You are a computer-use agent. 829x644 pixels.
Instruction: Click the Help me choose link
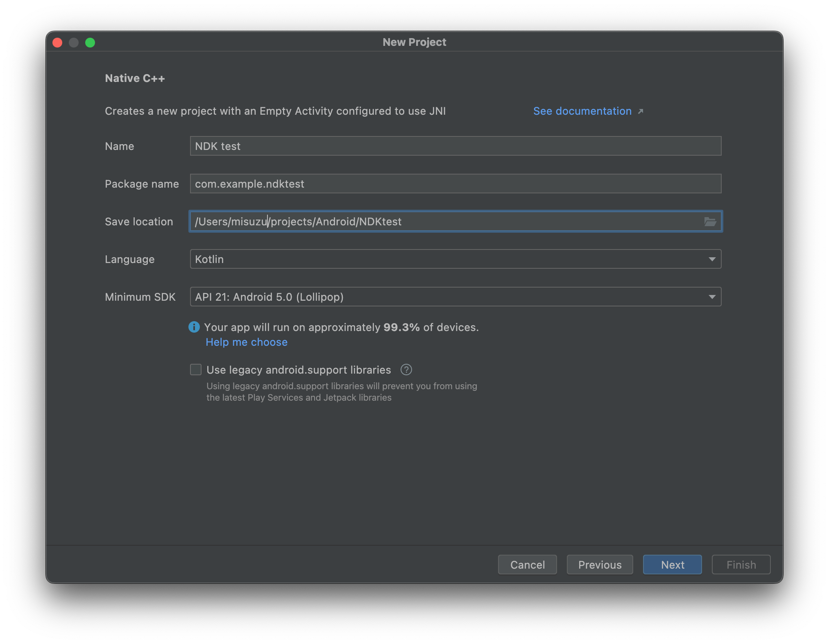click(247, 342)
